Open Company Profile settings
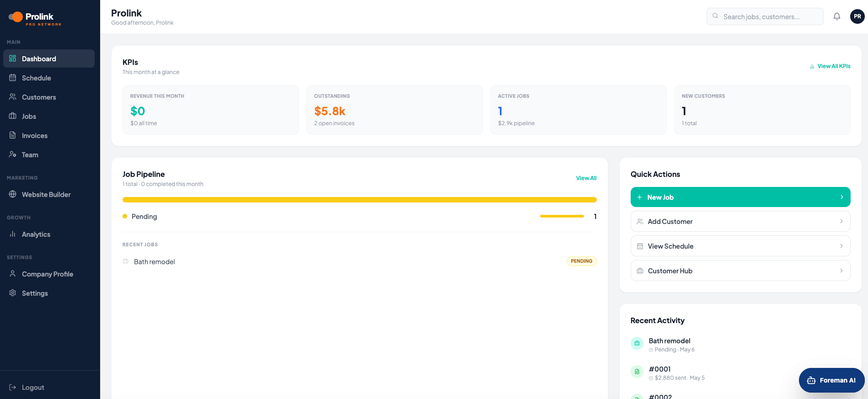The width and height of the screenshot is (868, 399). pos(49,274)
